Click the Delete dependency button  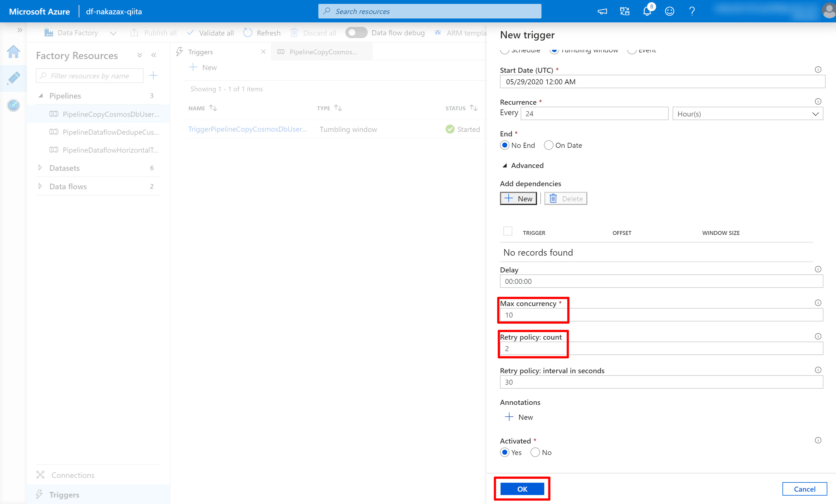tap(566, 198)
